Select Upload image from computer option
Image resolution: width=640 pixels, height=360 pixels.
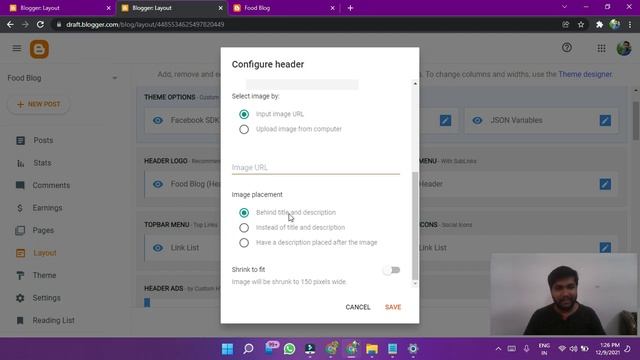click(244, 129)
